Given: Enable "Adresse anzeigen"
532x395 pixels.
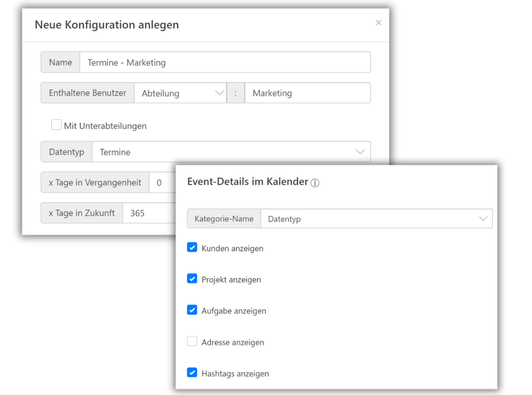Looking at the screenshot, I should [192, 341].
